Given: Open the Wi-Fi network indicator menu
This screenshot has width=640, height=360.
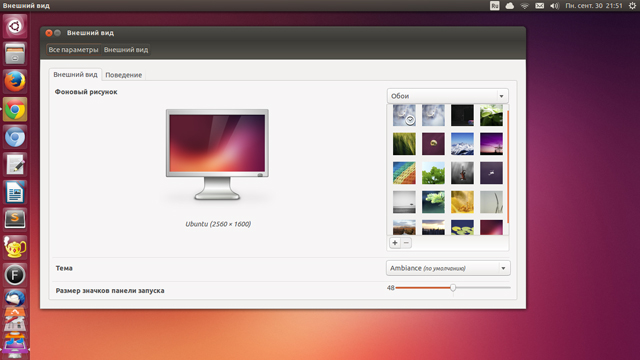Looking at the screenshot, I should (524, 6).
